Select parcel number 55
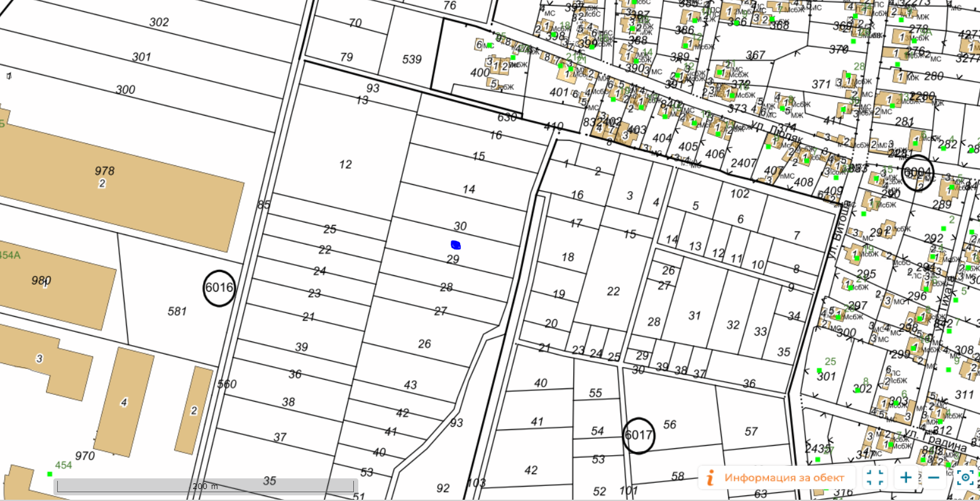 pos(596,393)
